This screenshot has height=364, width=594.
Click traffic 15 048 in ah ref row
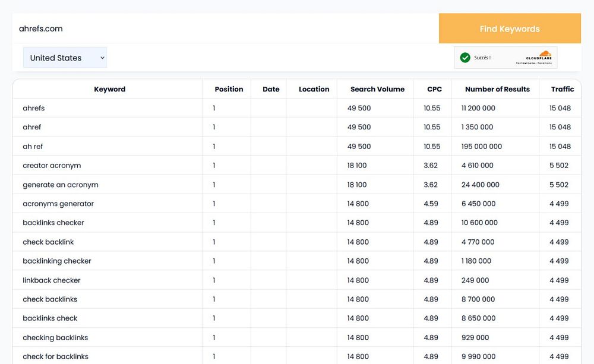560,146
